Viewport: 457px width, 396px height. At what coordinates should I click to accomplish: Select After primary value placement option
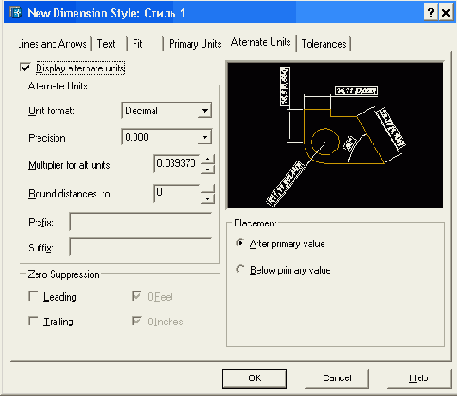coord(240,243)
